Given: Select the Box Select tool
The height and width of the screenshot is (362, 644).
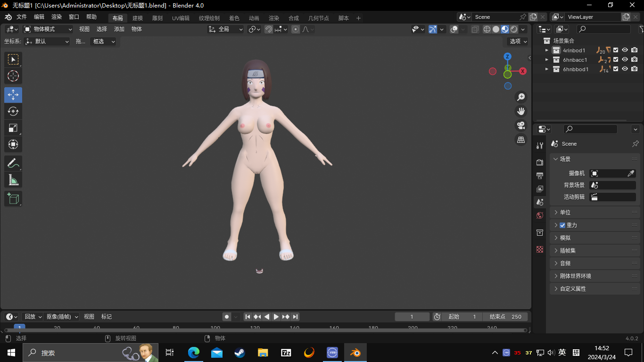Looking at the screenshot, I should (x=13, y=59).
